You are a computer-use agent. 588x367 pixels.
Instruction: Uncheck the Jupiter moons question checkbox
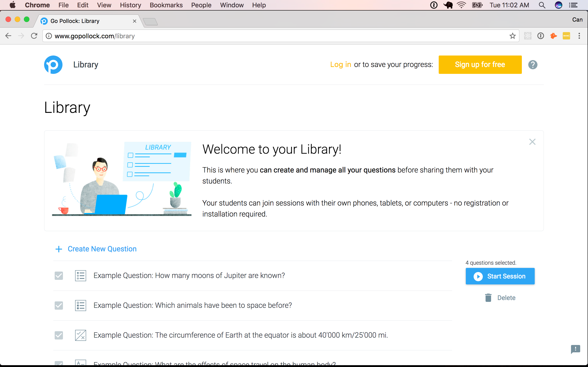tap(59, 276)
